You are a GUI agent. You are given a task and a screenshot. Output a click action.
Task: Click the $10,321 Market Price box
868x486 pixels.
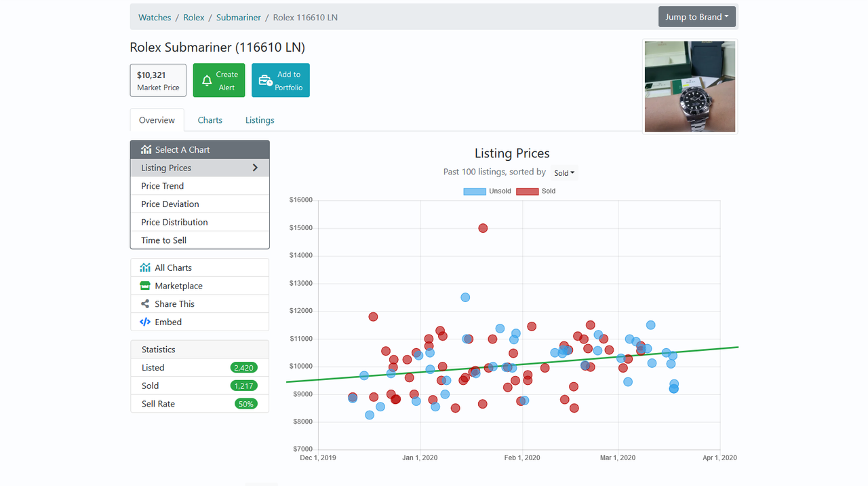coord(158,80)
